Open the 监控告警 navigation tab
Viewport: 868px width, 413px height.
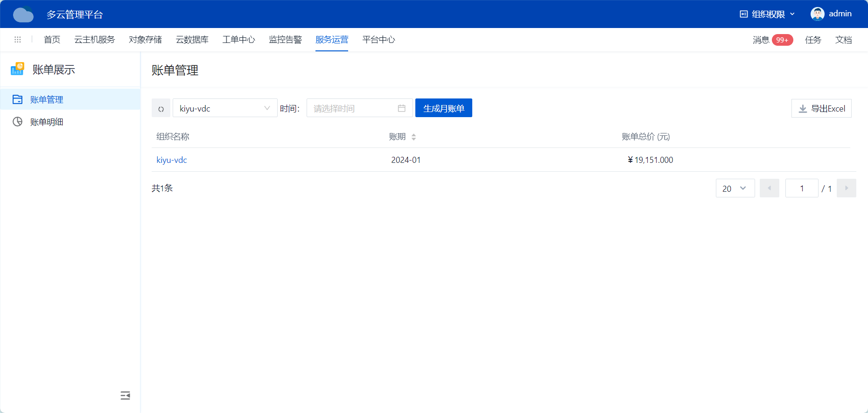285,40
